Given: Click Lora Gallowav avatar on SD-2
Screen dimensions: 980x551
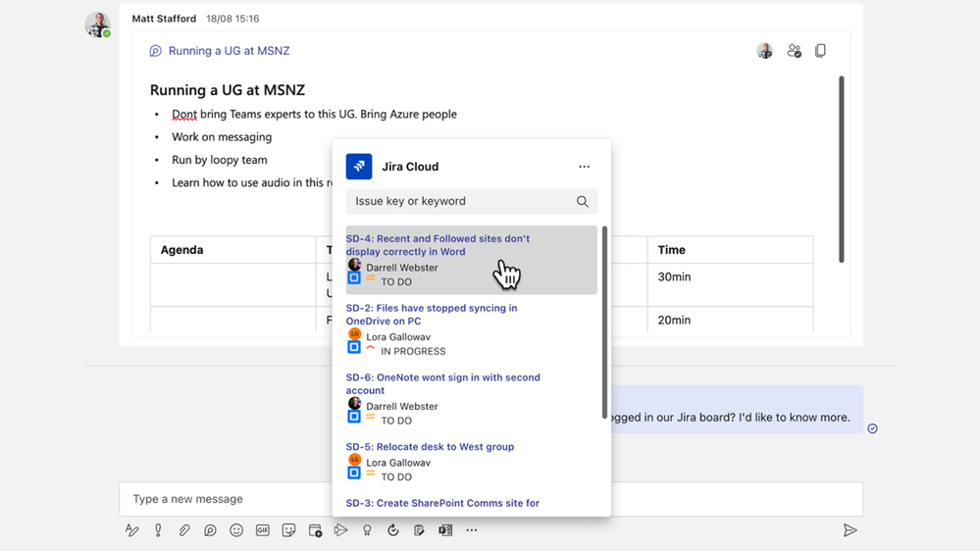Looking at the screenshot, I should click(x=354, y=333).
